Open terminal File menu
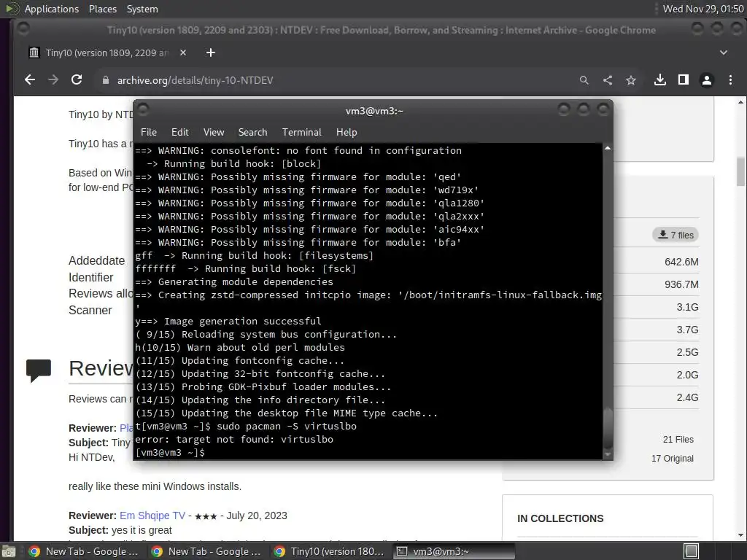 (x=149, y=133)
